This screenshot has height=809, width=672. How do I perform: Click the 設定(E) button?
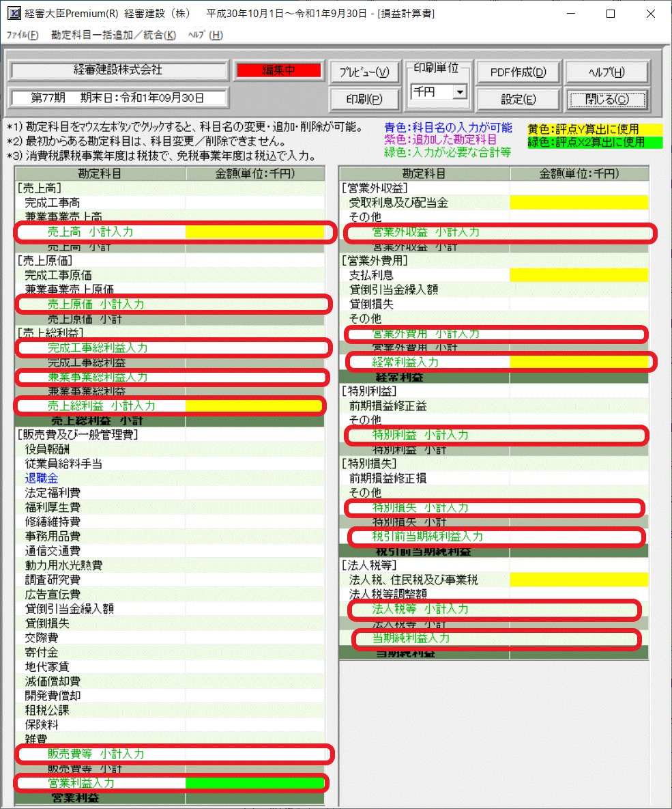(518, 99)
